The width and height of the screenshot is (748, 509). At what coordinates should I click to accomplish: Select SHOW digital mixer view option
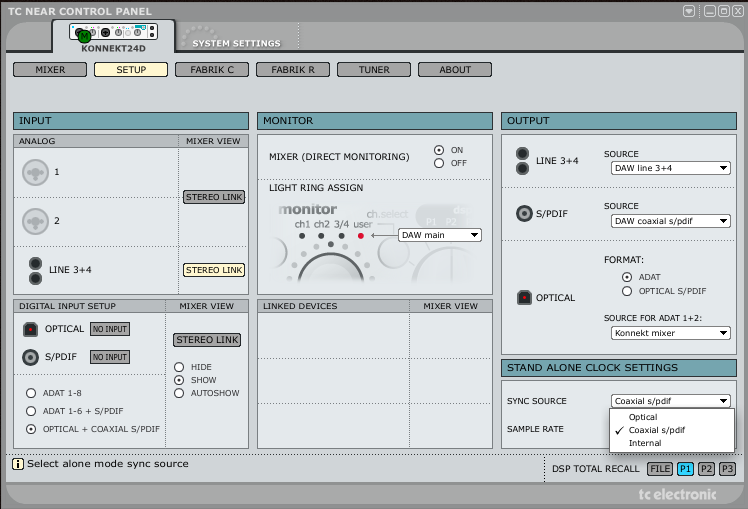(179, 380)
